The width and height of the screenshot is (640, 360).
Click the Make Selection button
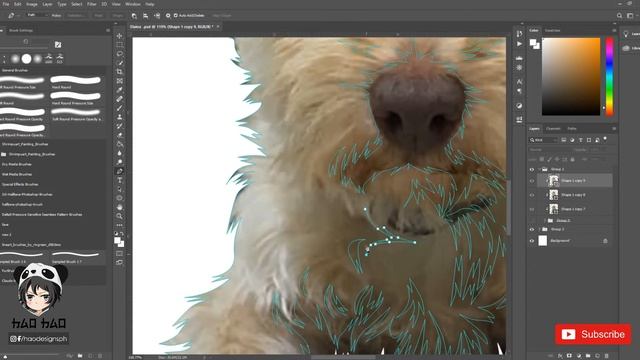pos(76,16)
